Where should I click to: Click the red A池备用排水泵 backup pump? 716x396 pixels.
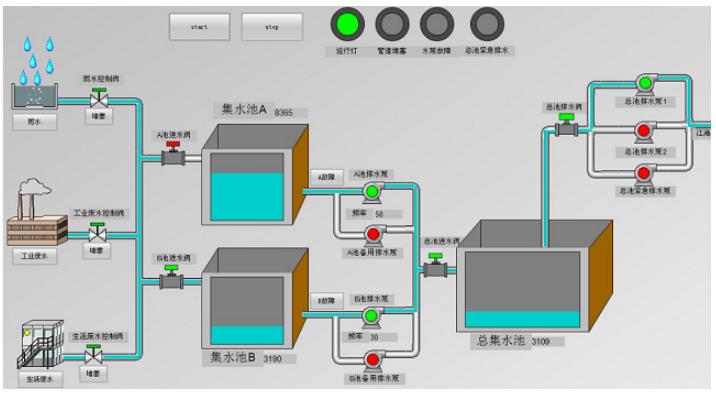coord(373,234)
